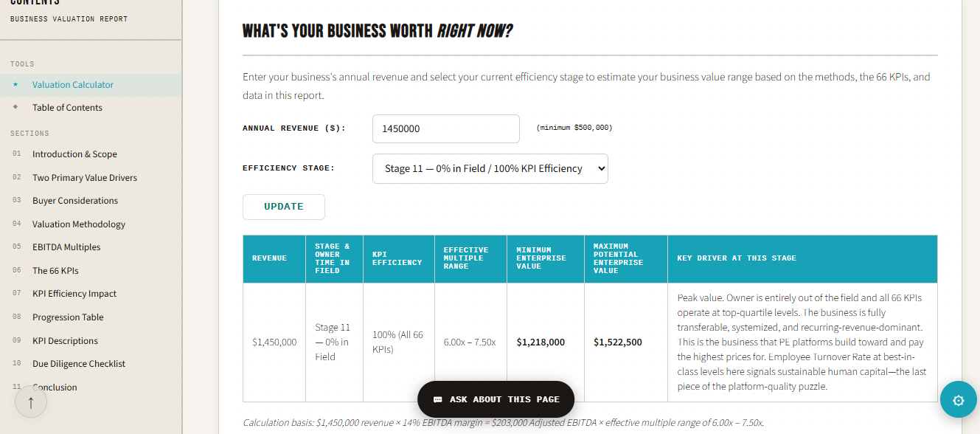Open the Buyer Considerations section
The height and width of the screenshot is (434, 980).
coord(74,201)
